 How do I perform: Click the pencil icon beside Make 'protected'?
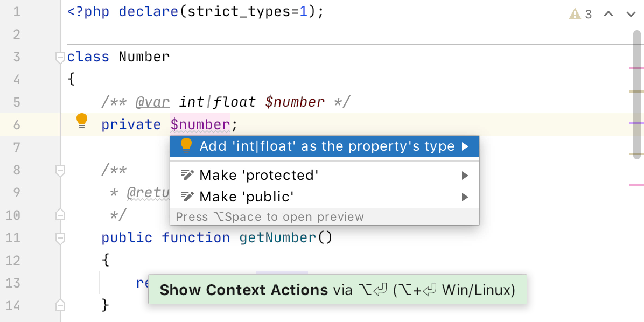[187, 176]
